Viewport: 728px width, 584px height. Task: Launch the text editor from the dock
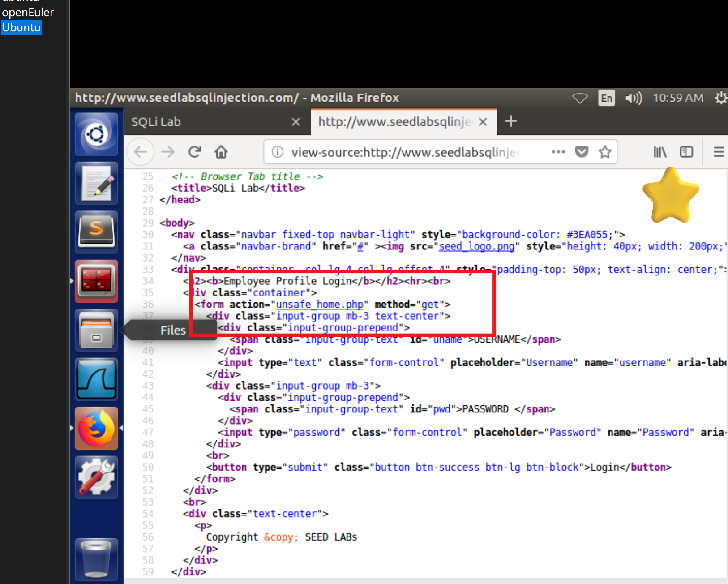(x=96, y=183)
